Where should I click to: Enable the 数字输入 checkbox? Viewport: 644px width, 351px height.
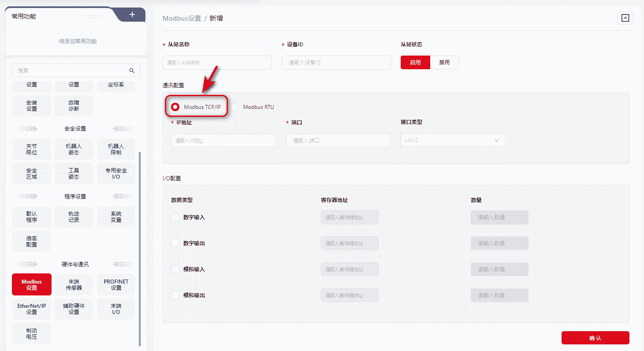coord(175,217)
